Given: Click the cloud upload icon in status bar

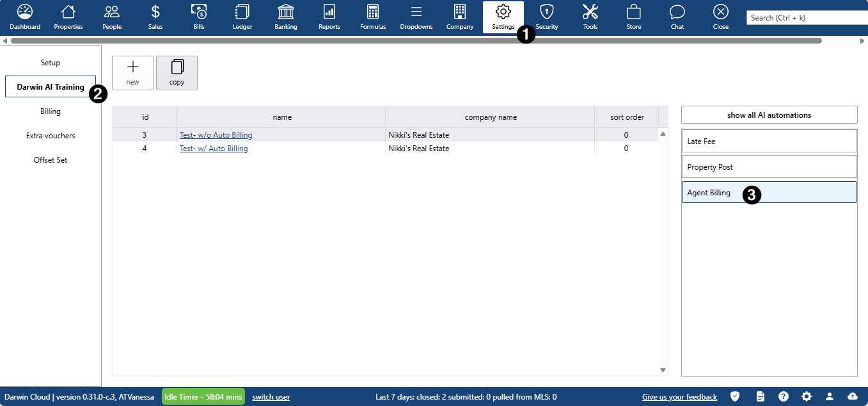Looking at the screenshot, I should point(852,396).
